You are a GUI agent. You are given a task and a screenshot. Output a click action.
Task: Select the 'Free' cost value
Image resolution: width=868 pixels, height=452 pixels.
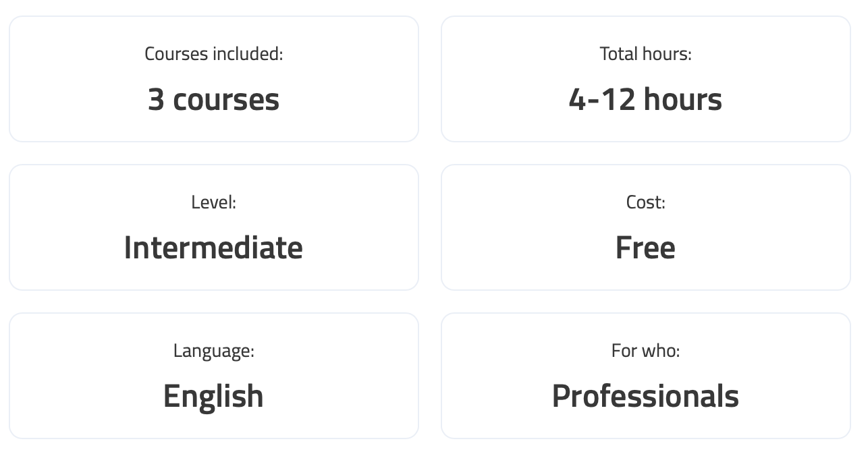(645, 247)
